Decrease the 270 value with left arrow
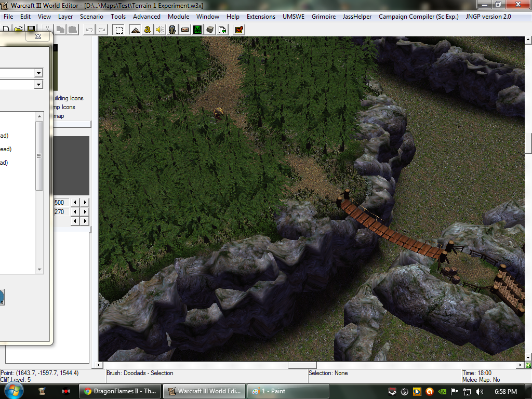The width and height of the screenshot is (532, 399). point(75,212)
